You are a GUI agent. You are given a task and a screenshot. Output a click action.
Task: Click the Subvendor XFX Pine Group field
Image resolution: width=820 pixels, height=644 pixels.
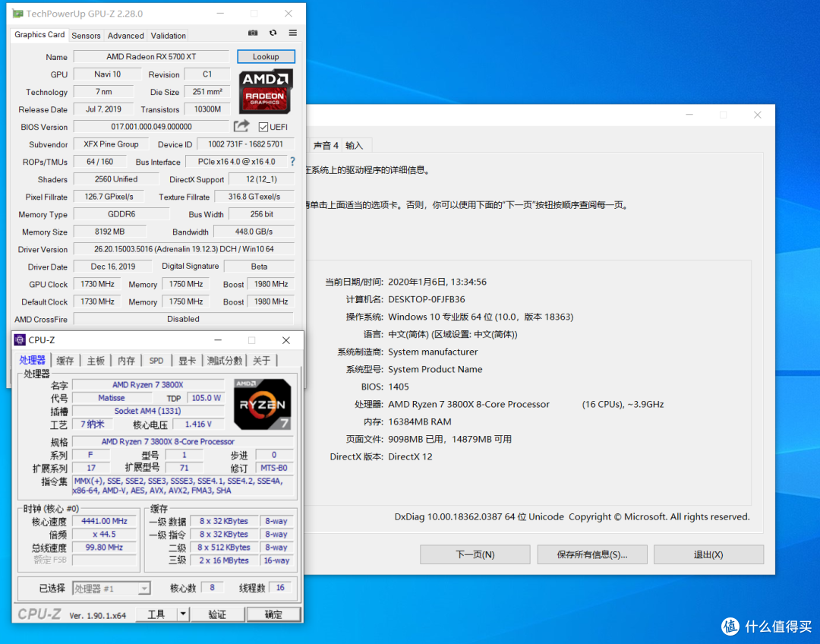pos(111,144)
